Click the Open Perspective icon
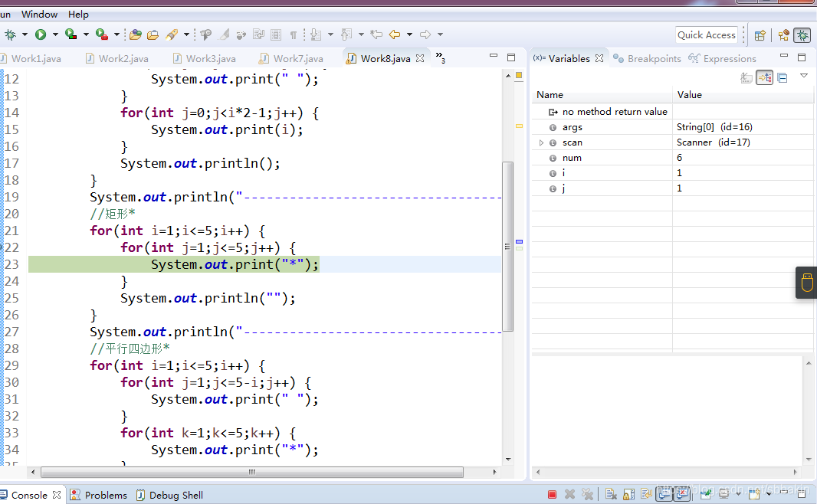The width and height of the screenshot is (817, 504). click(760, 35)
